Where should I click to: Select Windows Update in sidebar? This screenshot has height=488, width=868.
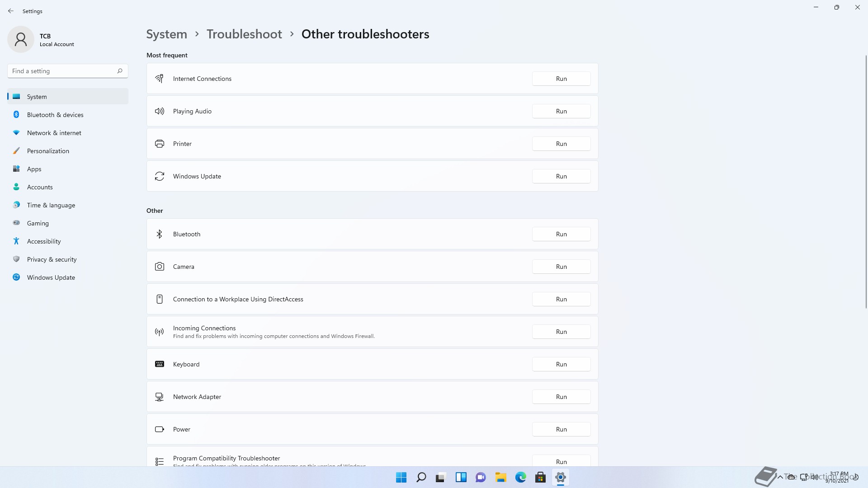click(51, 277)
